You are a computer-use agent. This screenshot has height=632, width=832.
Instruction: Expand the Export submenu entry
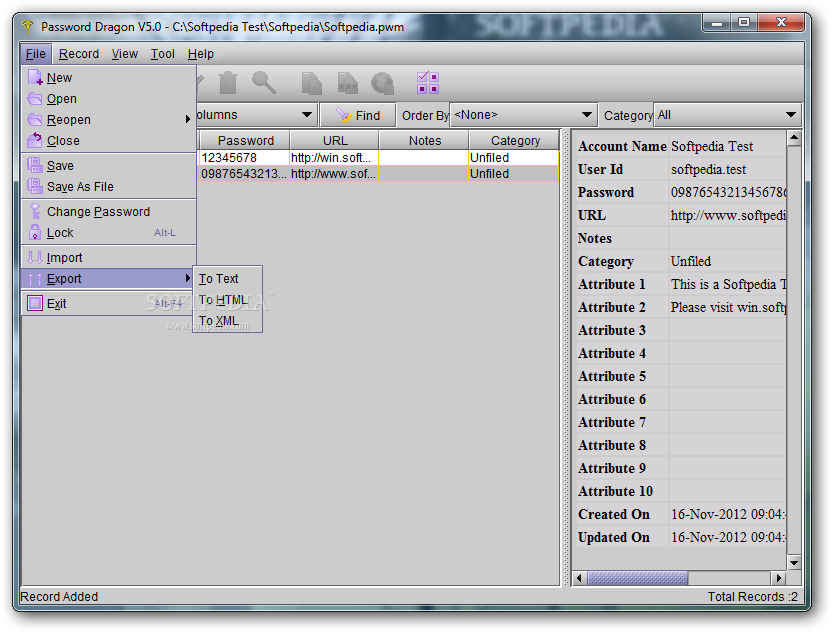click(109, 279)
